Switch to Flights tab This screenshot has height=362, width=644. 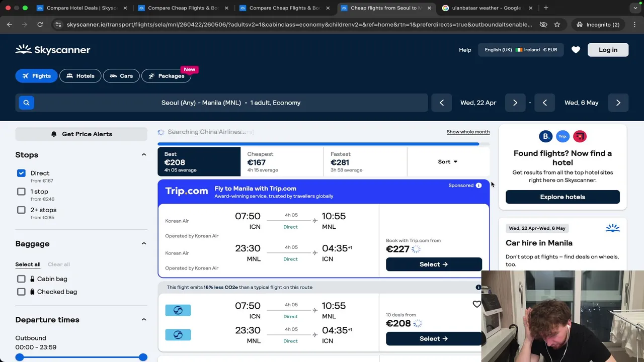pos(36,76)
